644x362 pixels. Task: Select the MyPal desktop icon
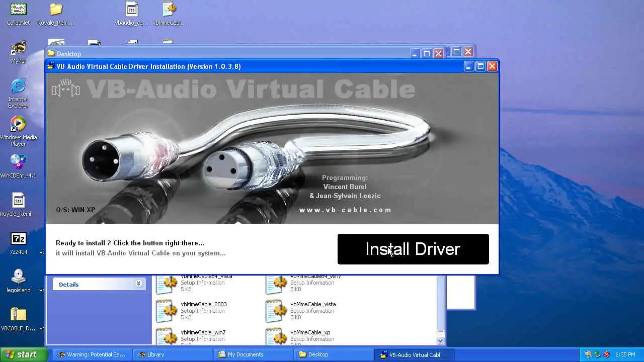(x=18, y=52)
